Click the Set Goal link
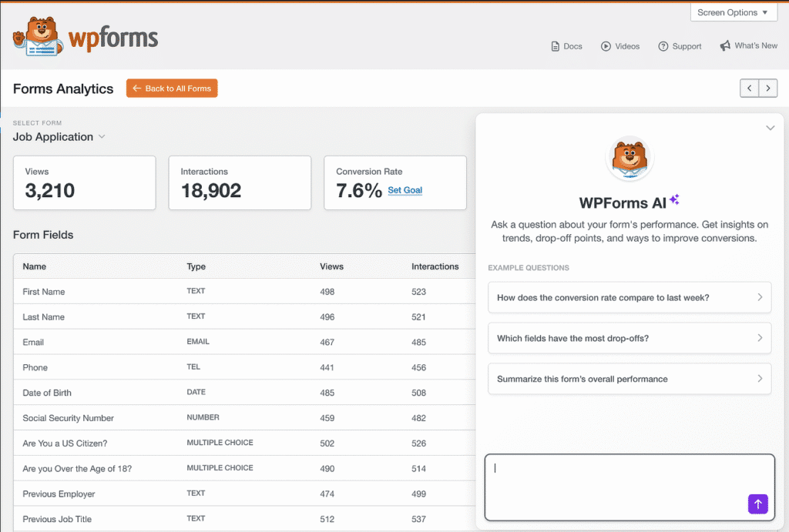The width and height of the screenshot is (789, 532). (405, 190)
